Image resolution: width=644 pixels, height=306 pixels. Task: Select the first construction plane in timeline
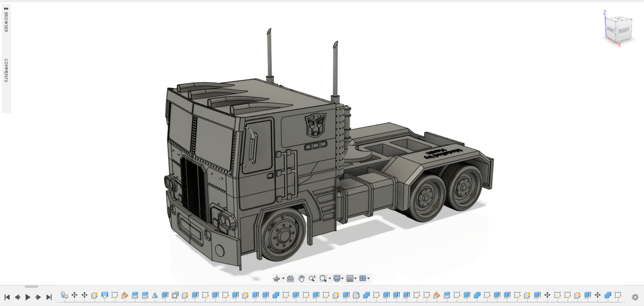[x=135, y=295]
